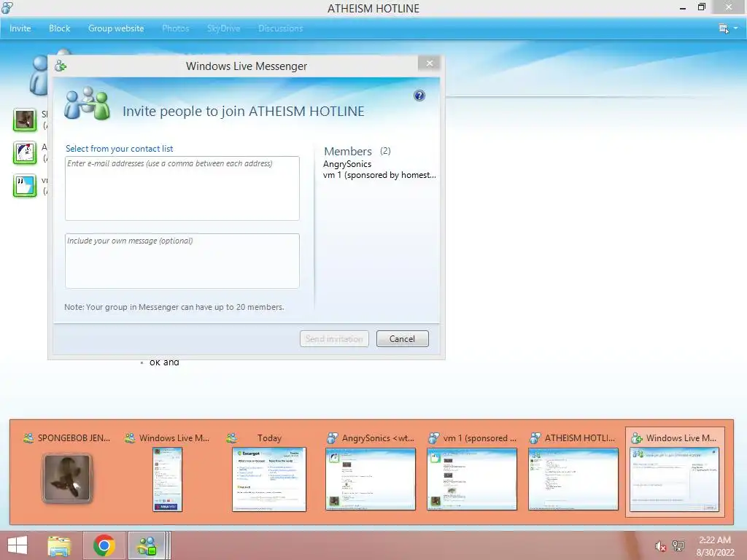Click the ATHEISM HOTLINE window title icon
The height and width of the screenshot is (560, 747).
pos(7,7)
